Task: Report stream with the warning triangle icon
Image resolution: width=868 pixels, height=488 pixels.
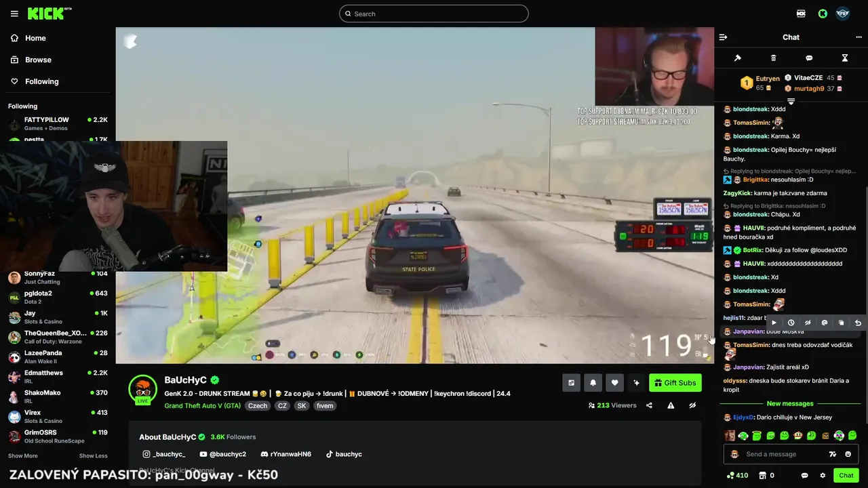Action: coord(671,405)
